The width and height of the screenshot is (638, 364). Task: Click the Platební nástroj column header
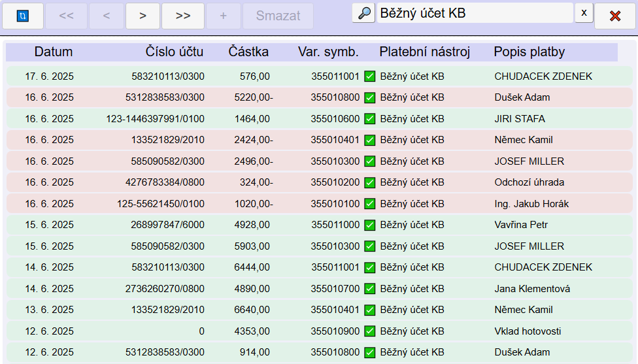[424, 52]
